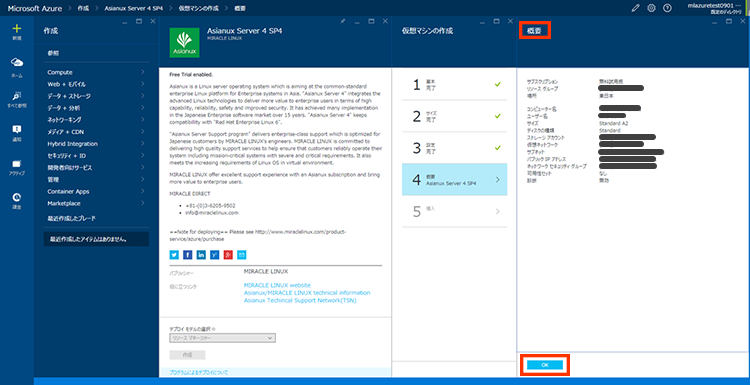Minimize the 作成 blade

pyautogui.click(x=125, y=22)
